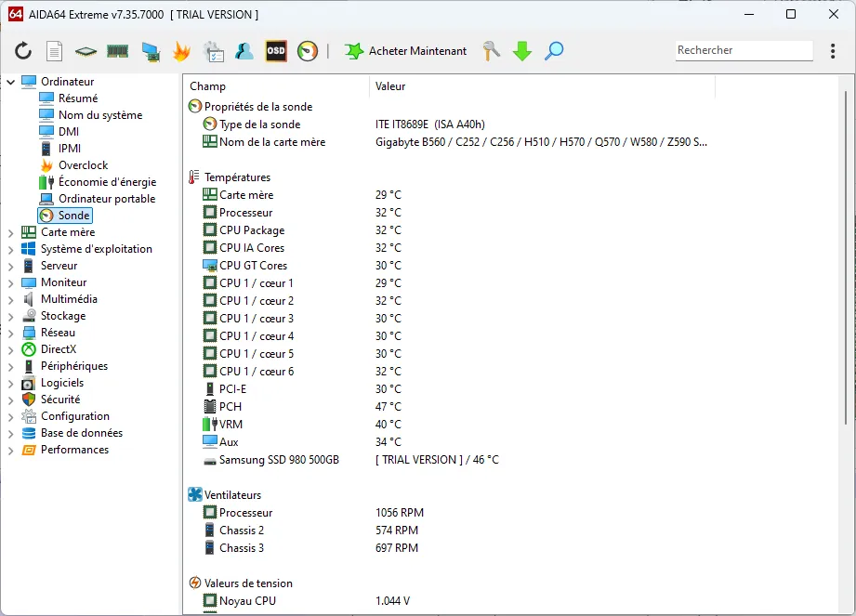856x616 pixels.
Task: Launch the flame stability test icon
Action: tap(181, 51)
